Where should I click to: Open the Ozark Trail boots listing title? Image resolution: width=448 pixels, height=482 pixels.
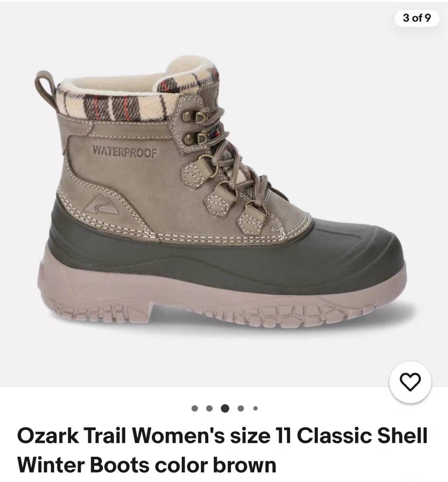[x=222, y=450]
